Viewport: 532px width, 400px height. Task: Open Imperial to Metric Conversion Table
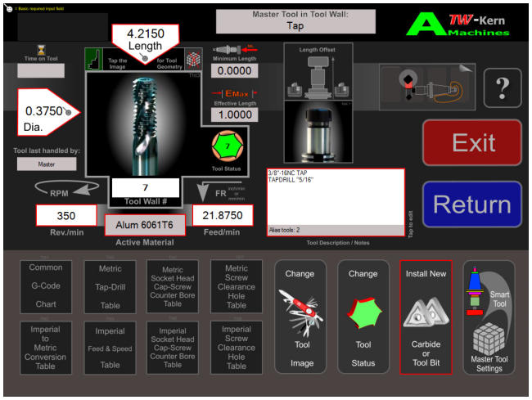coord(46,348)
